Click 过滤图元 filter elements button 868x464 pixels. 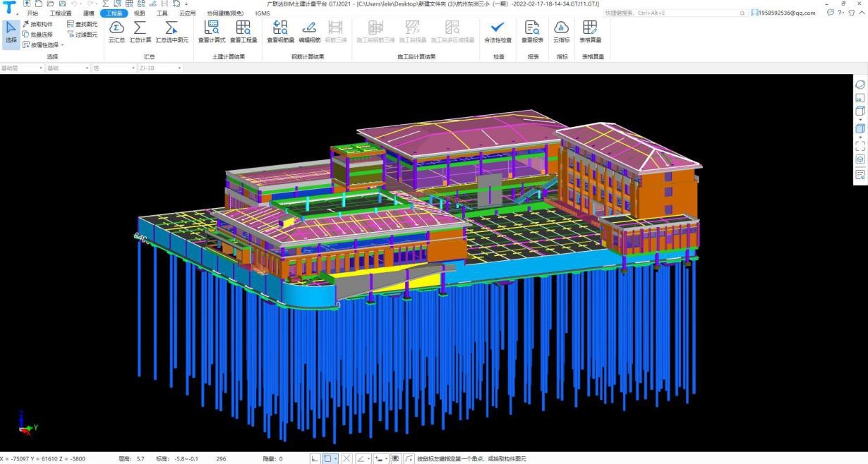pos(82,35)
